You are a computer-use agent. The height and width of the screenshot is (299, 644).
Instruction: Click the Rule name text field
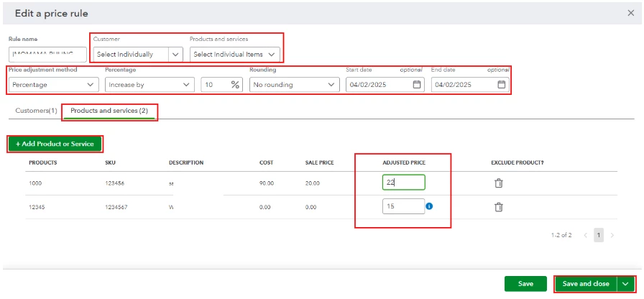pos(47,54)
